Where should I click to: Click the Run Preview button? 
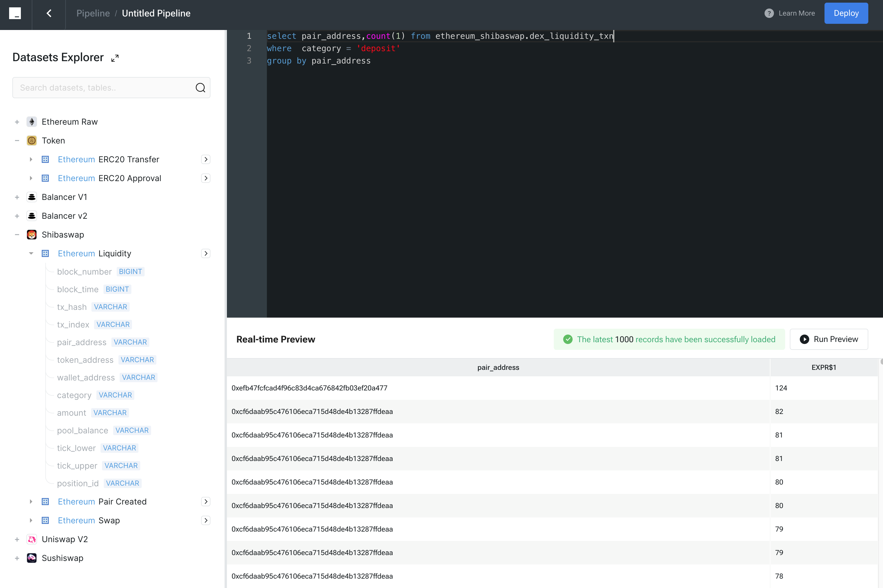click(829, 339)
